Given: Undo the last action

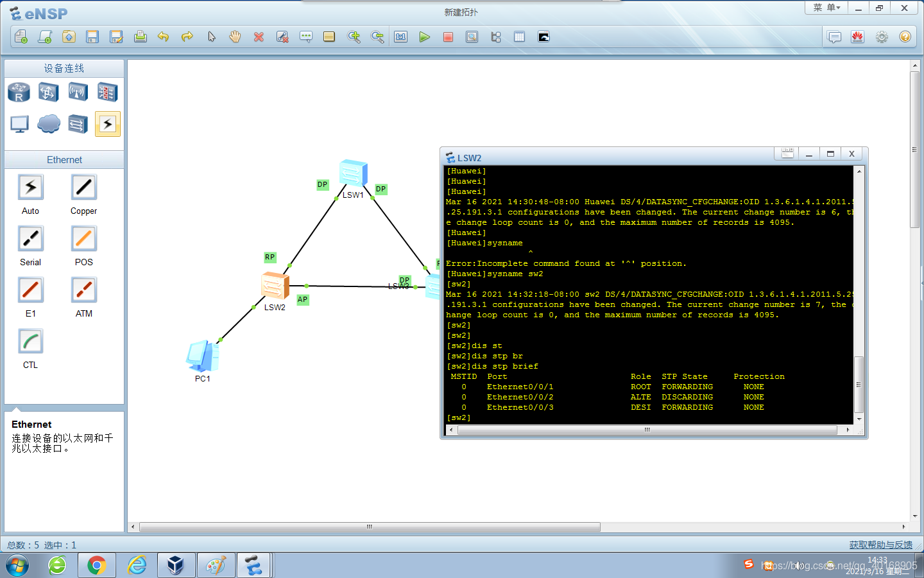Looking at the screenshot, I should (164, 37).
